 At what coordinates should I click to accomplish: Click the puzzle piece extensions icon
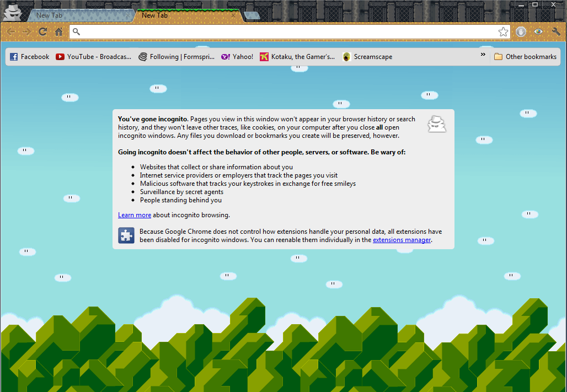(126, 235)
